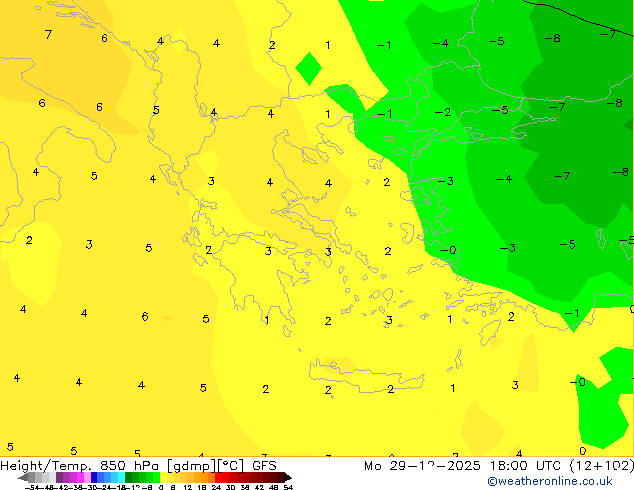
Task: Pick the bright magenta swatch in the legend
Action: [80, 477]
